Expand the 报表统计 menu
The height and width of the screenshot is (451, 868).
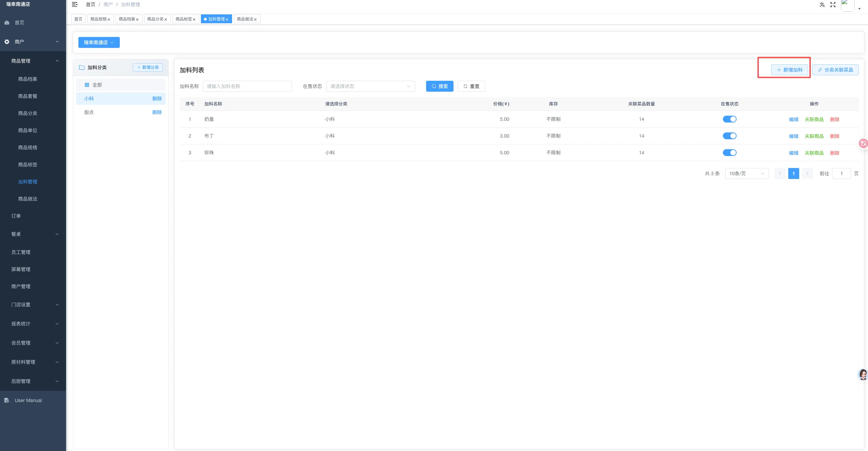pos(33,324)
